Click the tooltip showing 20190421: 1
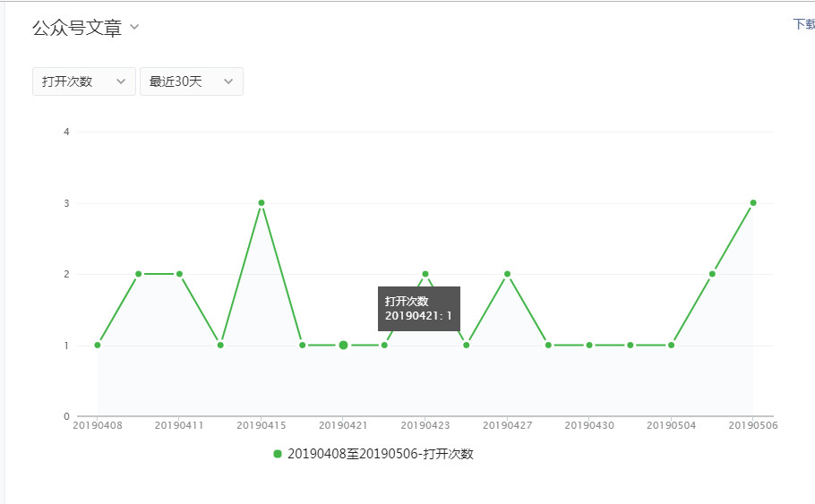 tap(419, 309)
